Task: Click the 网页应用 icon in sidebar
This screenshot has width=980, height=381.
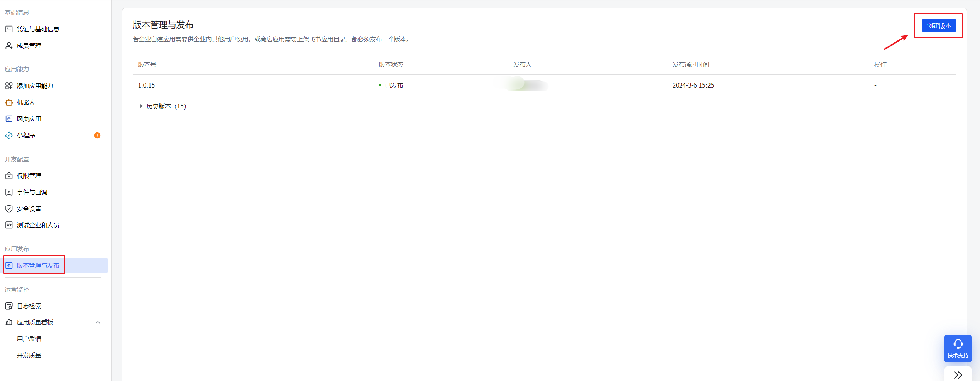Action: click(x=9, y=119)
